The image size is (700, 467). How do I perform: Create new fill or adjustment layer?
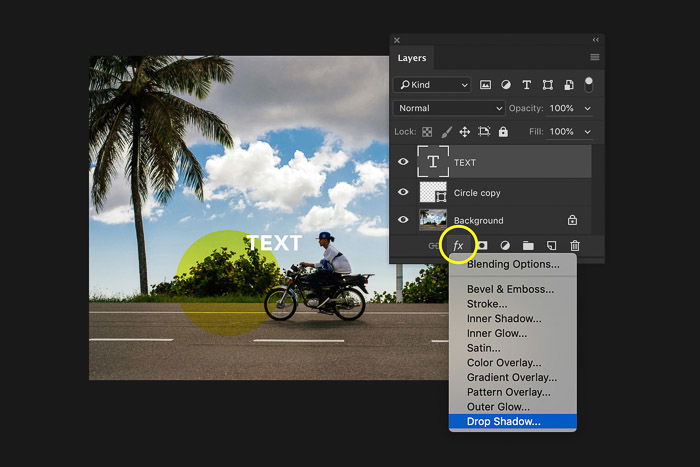pyautogui.click(x=505, y=246)
